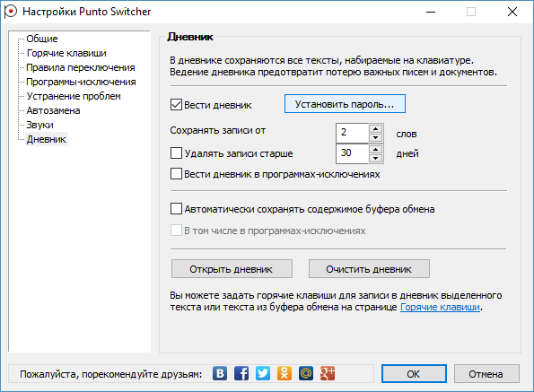Check 'В том числе в программах-исключениях'
The image size is (534, 392).
tap(176, 231)
